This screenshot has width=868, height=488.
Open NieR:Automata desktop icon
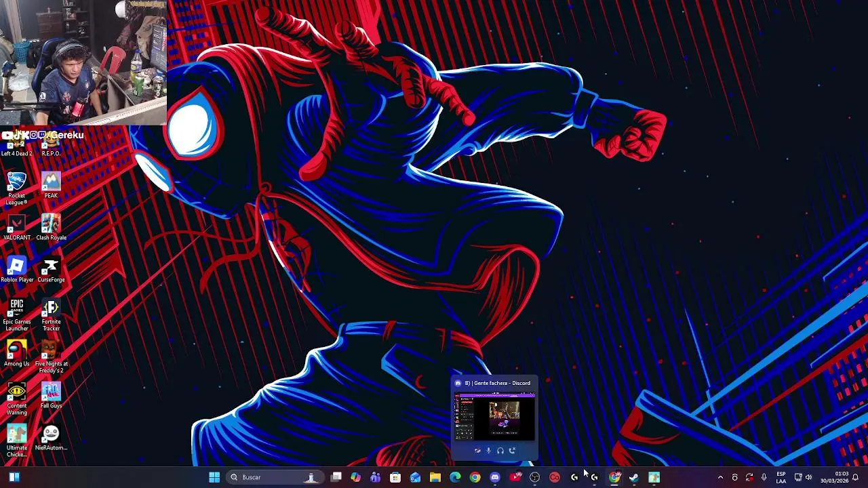click(x=51, y=437)
